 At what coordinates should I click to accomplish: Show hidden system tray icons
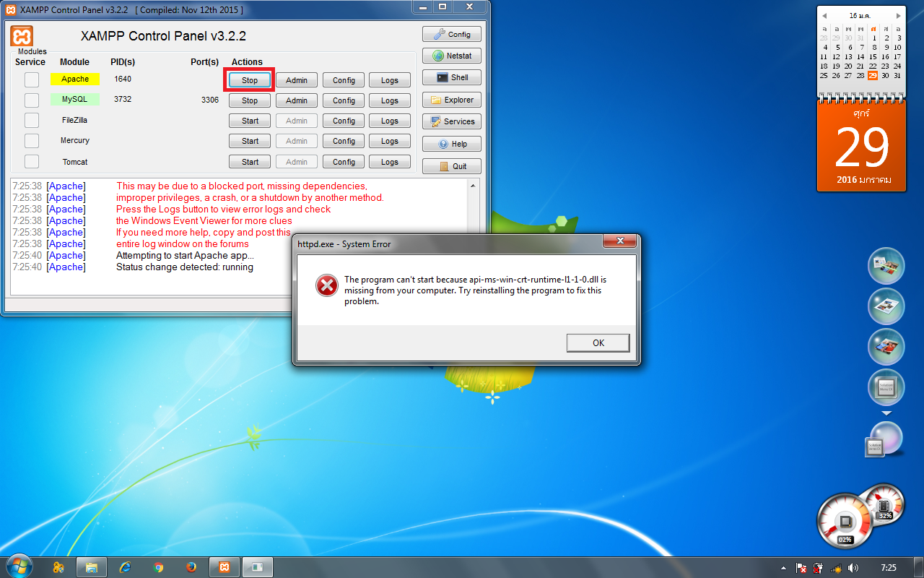tap(784, 568)
